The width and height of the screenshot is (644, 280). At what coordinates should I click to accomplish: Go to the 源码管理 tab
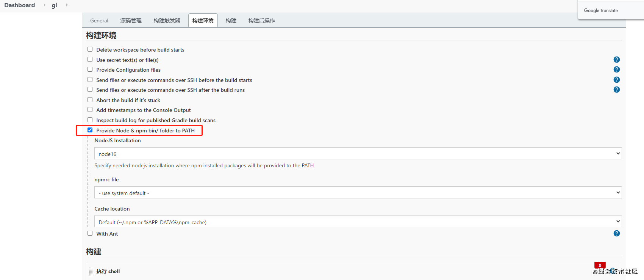click(x=131, y=20)
